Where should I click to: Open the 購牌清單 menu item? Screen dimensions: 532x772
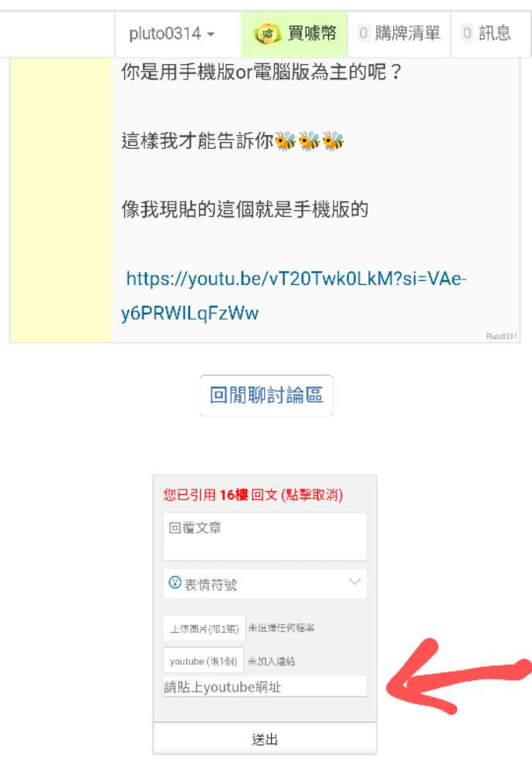click(x=399, y=34)
